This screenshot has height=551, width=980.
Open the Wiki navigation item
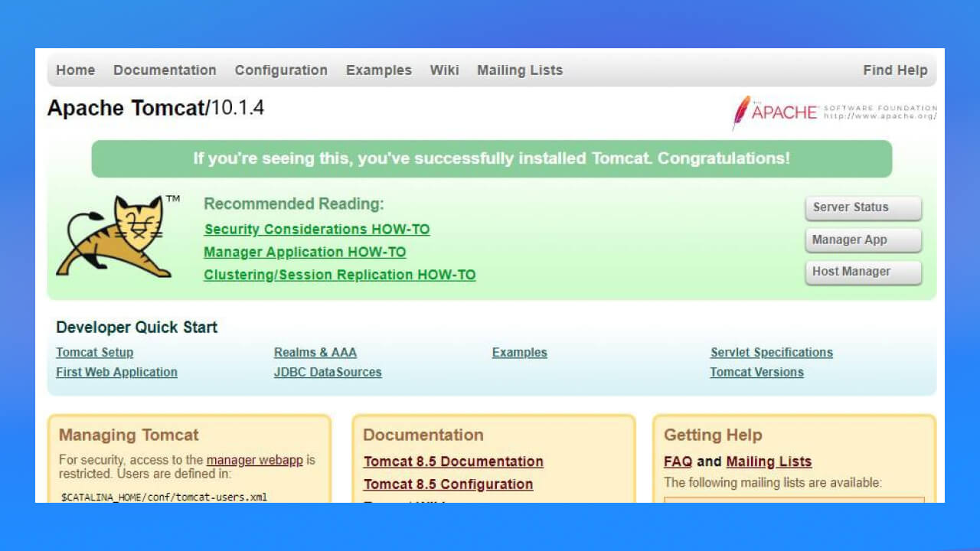click(445, 70)
